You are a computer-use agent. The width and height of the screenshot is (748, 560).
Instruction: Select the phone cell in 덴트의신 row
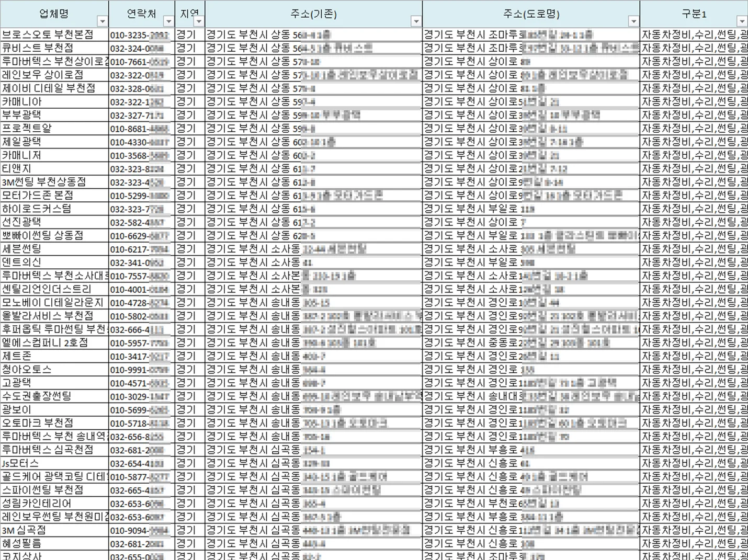click(x=142, y=262)
